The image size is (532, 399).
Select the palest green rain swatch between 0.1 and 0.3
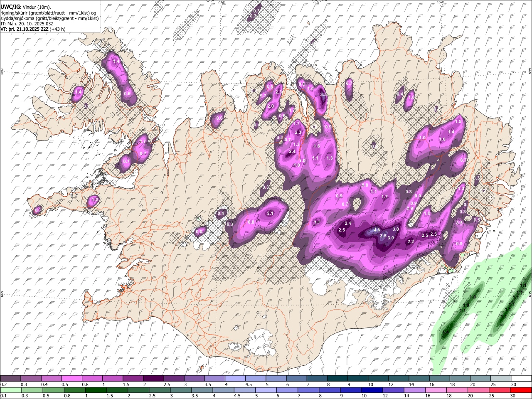[x=11, y=390]
